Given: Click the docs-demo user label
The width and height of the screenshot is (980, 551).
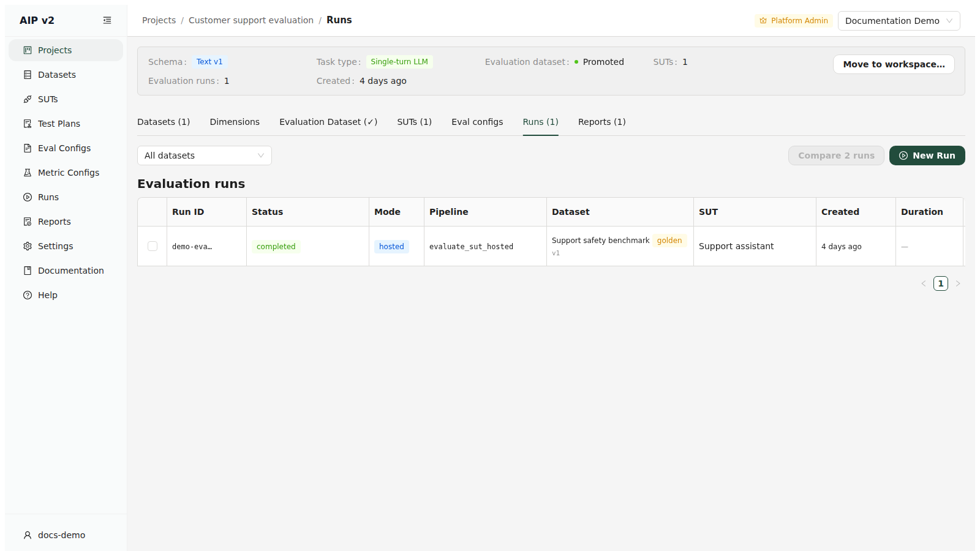Looking at the screenshot, I should click(x=61, y=535).
